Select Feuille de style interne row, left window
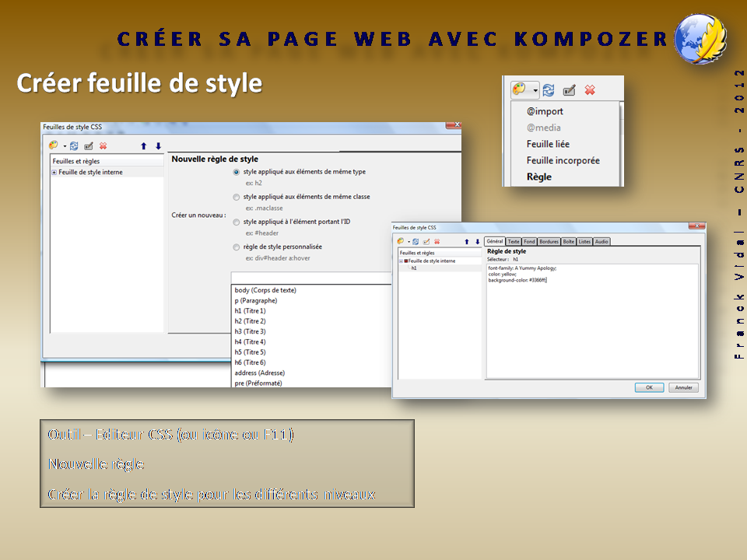The width and height of the screenshot is (747, 560). coord(107,173)
